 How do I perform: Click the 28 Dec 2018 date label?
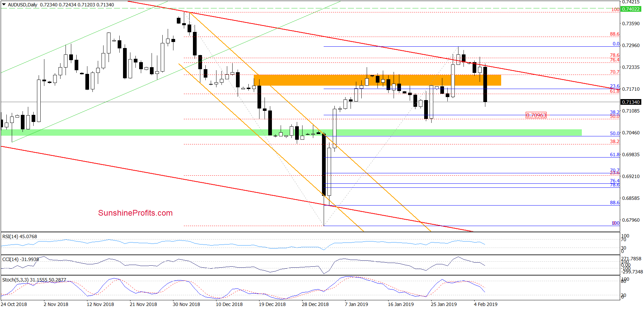point(315,304)
